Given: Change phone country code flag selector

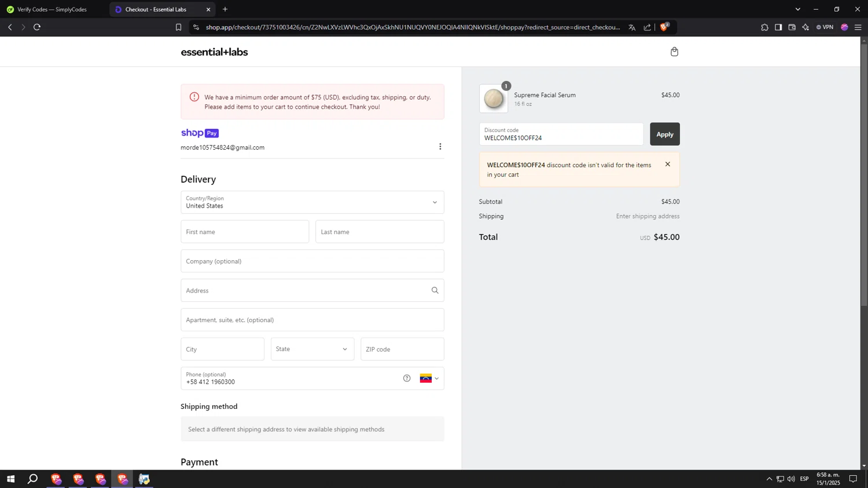Looking at the screenshot, I should 429,378.
